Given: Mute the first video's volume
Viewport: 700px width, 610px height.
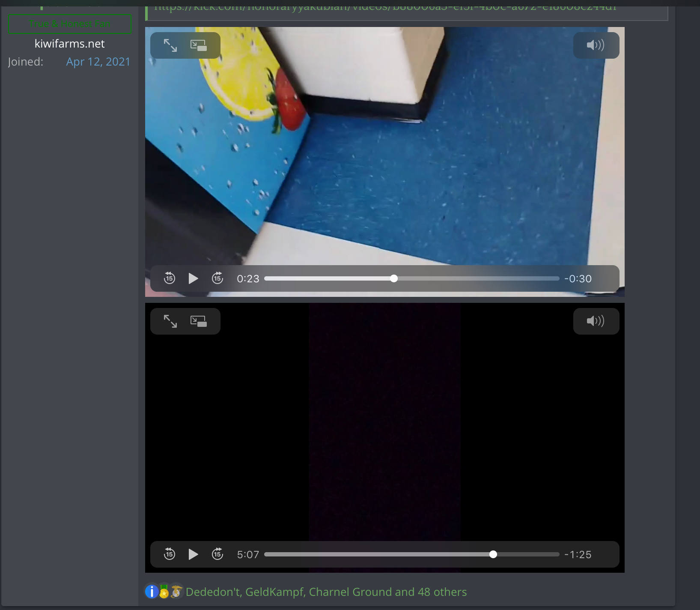Looking at the screenshot, I should tap(596, 45).
